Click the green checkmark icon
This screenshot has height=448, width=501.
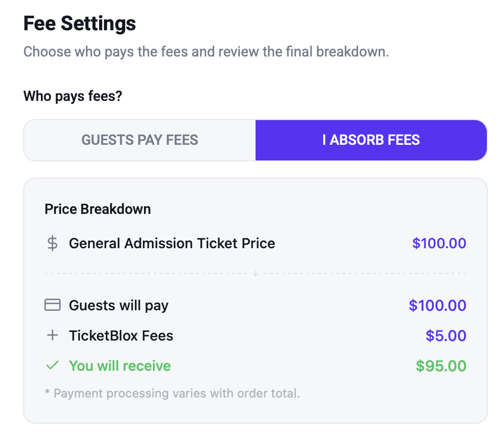click(53, 365)
